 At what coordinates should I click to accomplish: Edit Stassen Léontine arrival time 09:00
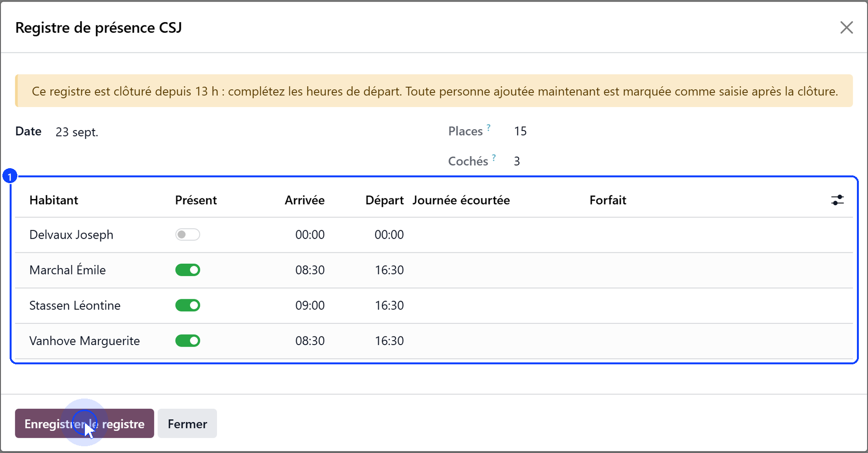(310, 306)
